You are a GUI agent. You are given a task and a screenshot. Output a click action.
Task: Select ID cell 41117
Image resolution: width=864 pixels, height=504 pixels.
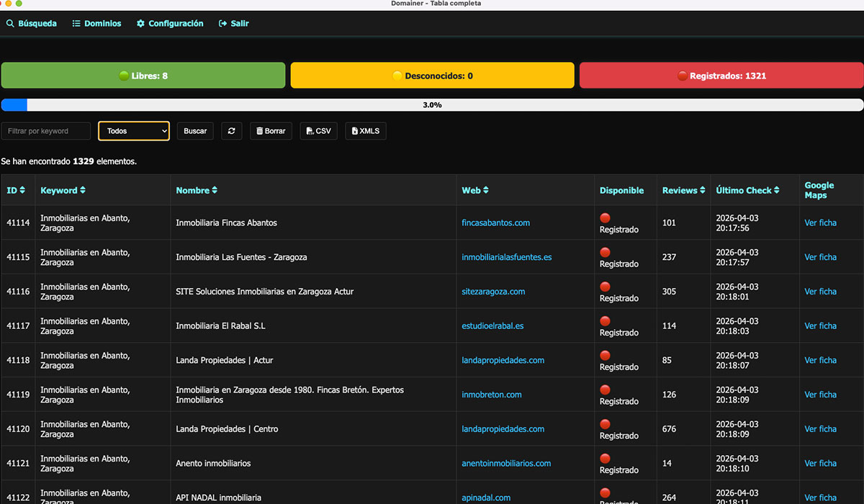18,325
